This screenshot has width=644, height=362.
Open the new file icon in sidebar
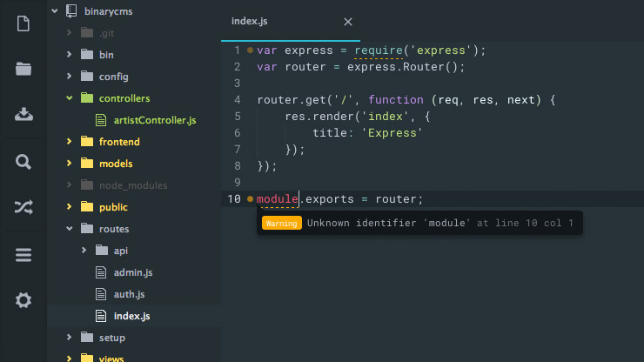[23, 23]
